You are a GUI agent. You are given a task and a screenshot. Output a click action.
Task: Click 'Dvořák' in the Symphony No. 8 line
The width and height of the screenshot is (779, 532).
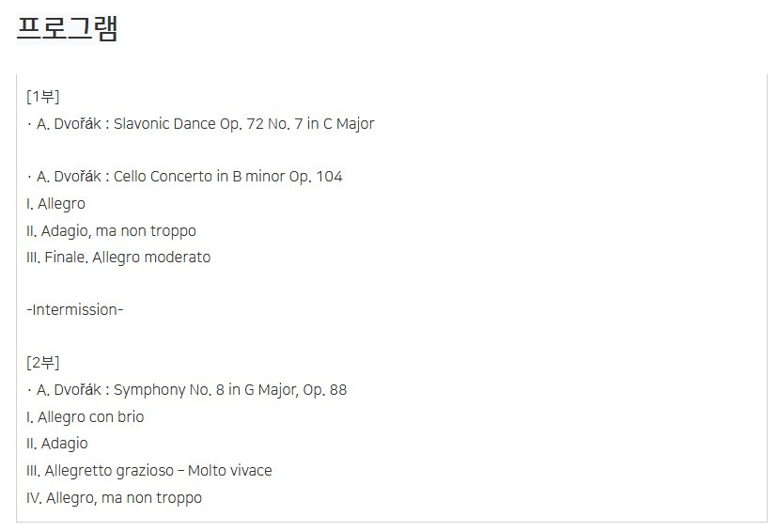[78, 390]
